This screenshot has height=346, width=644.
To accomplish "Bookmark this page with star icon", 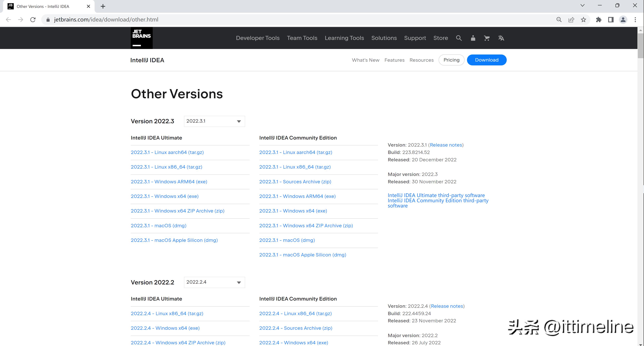I will click(x=583, y=19).
